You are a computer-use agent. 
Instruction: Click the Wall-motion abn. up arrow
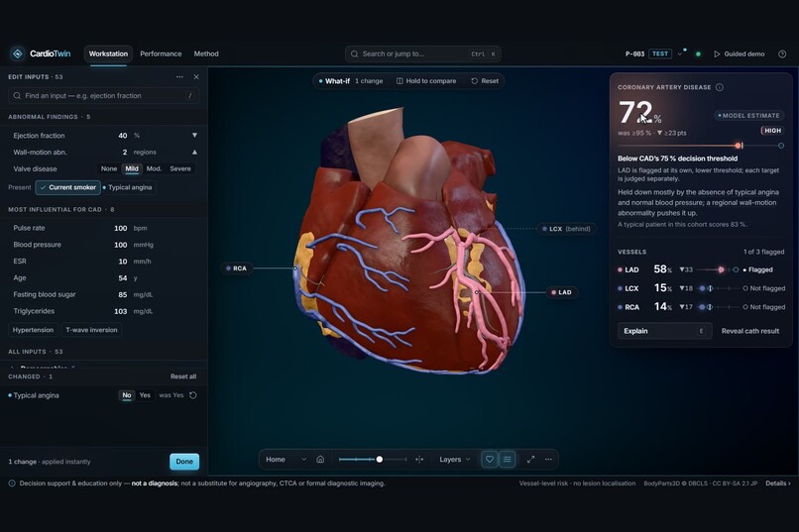click(194, 153)
